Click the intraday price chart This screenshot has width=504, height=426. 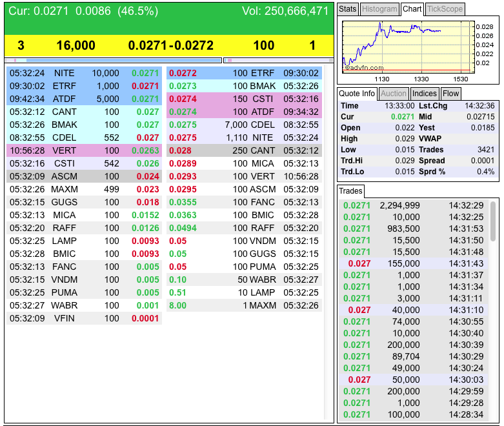(x=408, y=47)
